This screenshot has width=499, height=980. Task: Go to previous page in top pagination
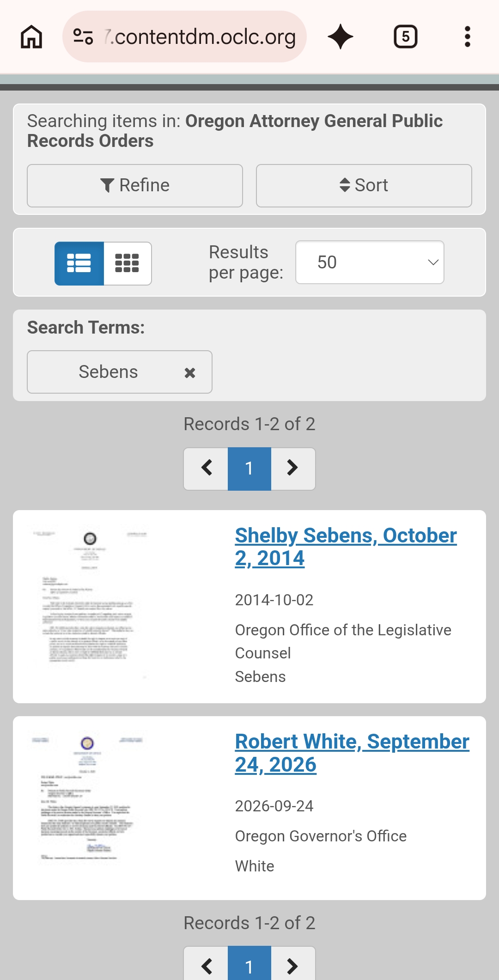(x=206, y=469)
